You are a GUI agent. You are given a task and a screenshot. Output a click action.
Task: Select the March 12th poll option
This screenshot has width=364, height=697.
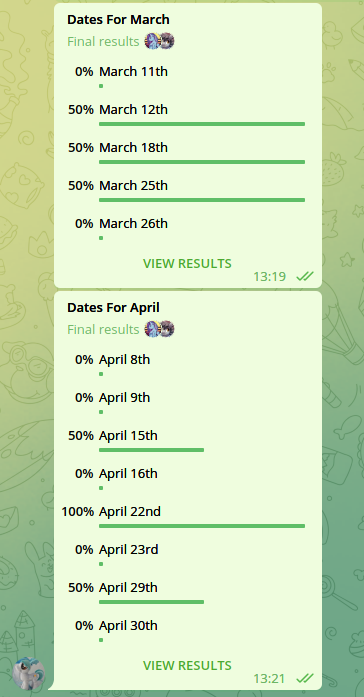click(x=187, y=115)
